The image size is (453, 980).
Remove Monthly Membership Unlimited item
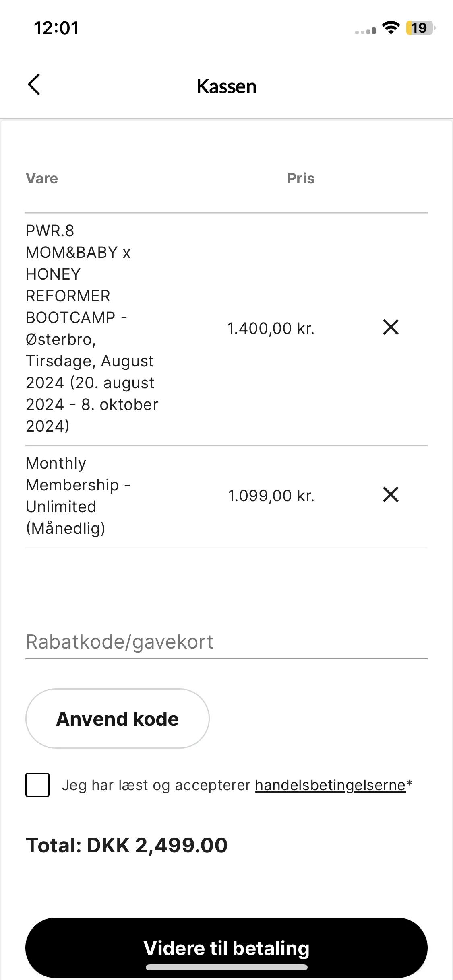pyautogui.click(x=391, y=494)
